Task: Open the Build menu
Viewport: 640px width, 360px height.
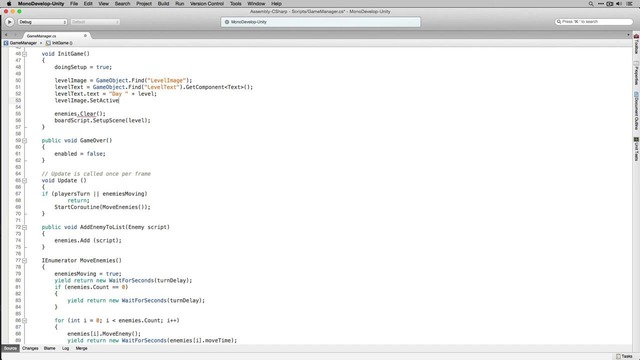Action: (163, 4)
